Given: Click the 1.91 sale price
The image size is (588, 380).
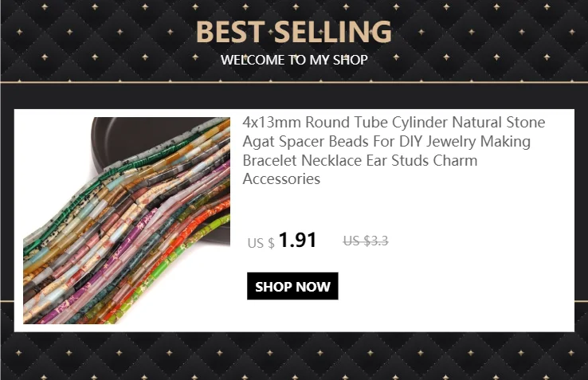Looking at the screenshot, I should (297, 240).
